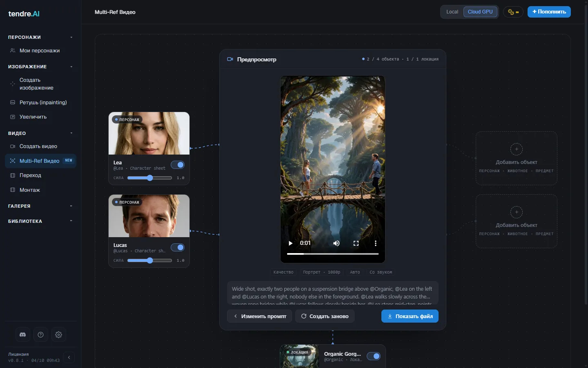Click plus icon in first Добавить объект slot
The height and width of the screenshot is (368, 588).
pyautogui.click(x=517, y=149)
